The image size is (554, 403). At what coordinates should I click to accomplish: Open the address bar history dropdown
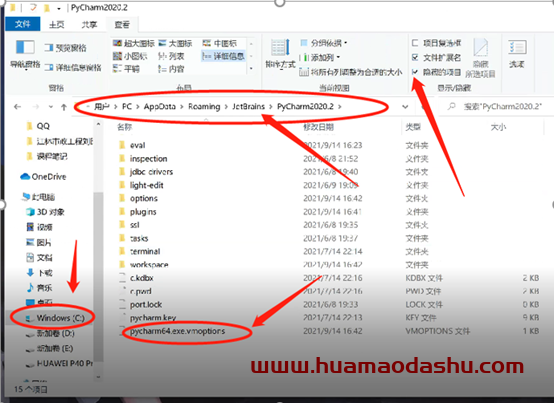click(x=405, y=106)
